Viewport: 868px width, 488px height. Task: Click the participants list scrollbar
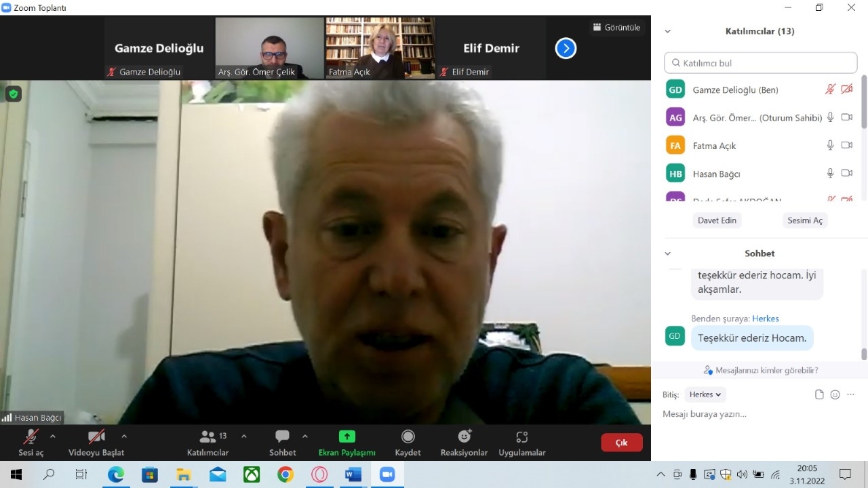tap(864, 102)
